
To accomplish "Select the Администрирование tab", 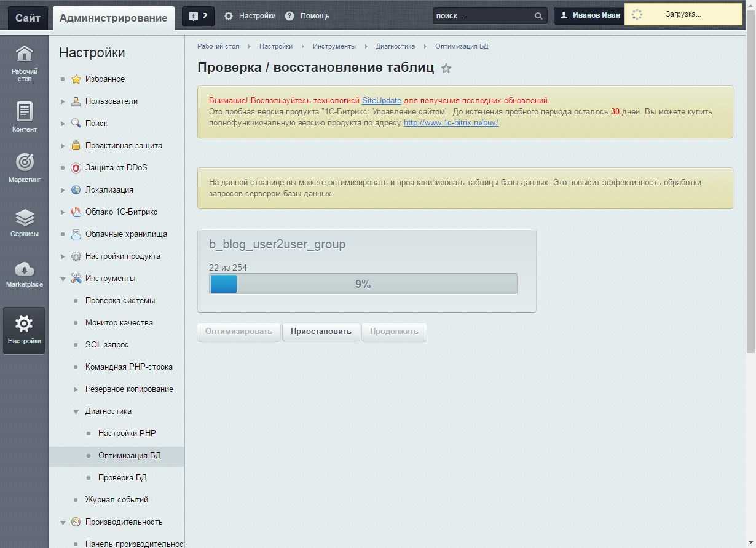I will tap(113, 18).
